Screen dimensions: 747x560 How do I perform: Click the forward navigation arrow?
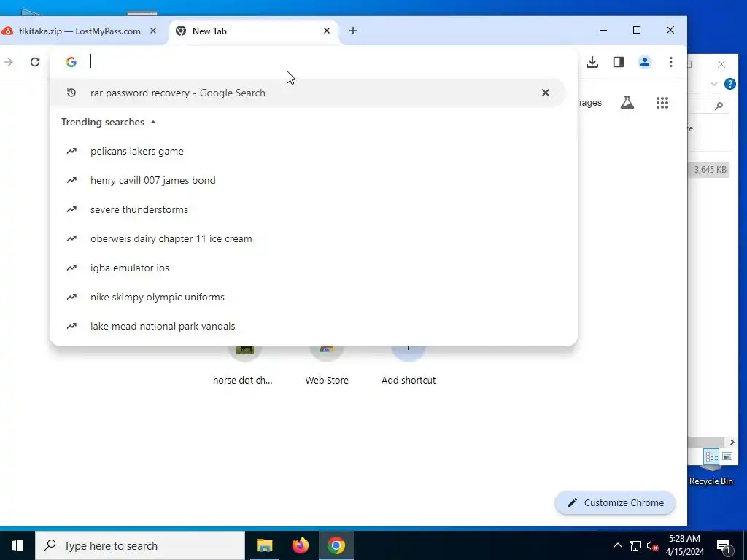(9, 62)
